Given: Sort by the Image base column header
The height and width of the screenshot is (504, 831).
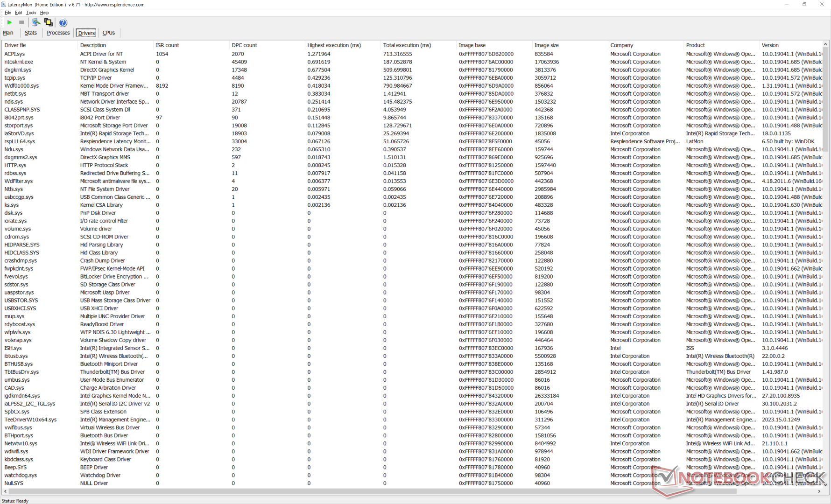Looking at the screenshot, I should pyautogui.click(x=494, y=45).
